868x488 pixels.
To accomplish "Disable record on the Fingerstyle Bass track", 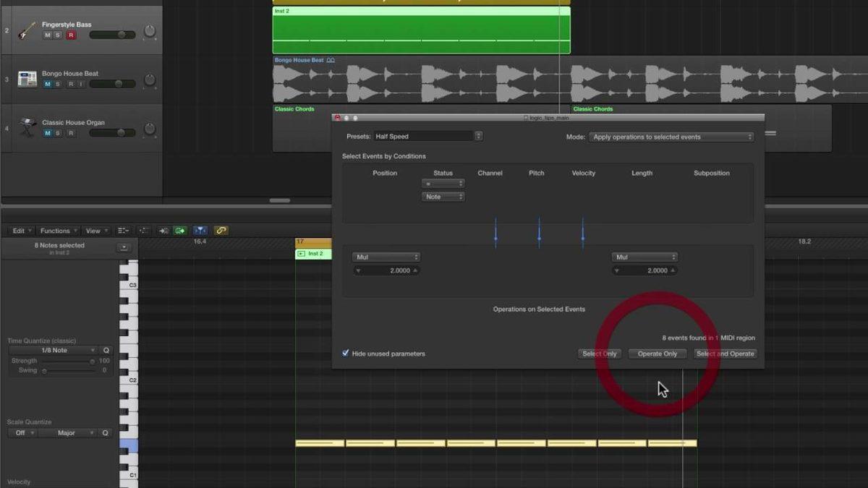I will click(71, 35).
